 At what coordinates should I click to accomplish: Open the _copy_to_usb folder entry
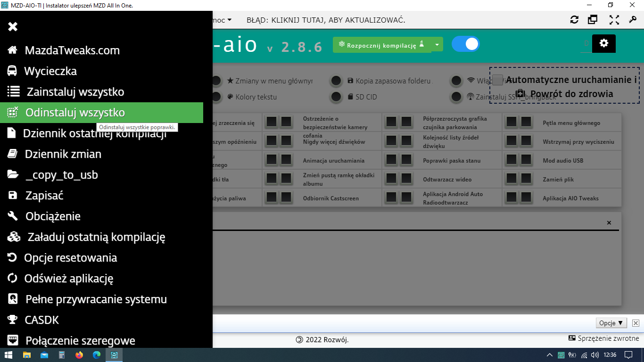[61, 175]
